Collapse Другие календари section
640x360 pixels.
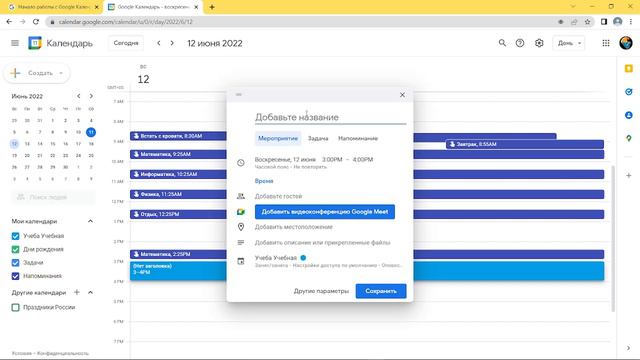90,292
